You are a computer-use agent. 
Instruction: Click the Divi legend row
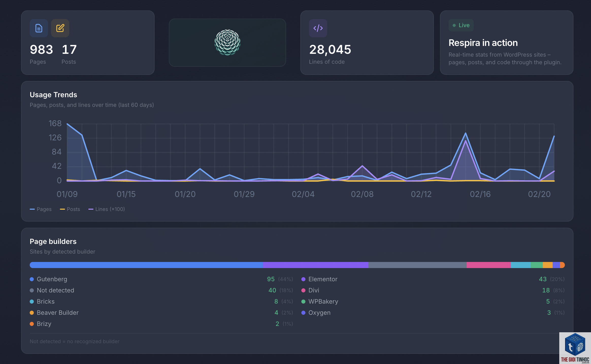(x=433, y=290)
